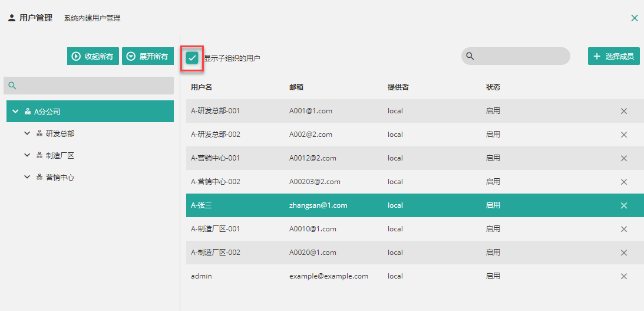Remove A-张三 using the row X icon
Screen dimensions: 644x311
click(x=623, y=205)
